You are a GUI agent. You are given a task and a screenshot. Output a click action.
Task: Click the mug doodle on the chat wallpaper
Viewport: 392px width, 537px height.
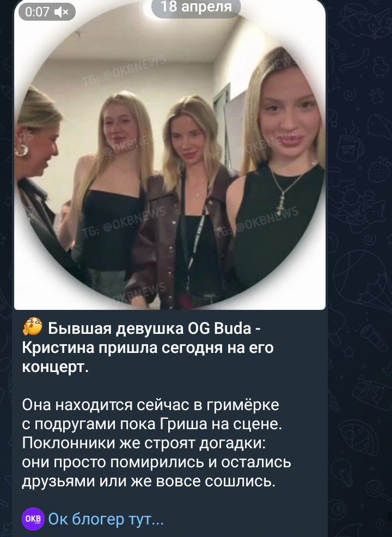[x=350, y=149]
